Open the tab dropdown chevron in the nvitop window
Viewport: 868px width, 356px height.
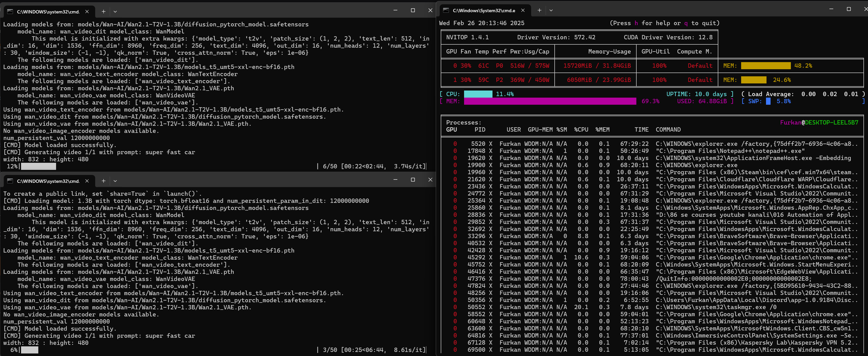pyautogui.click(x=551, y=10)
